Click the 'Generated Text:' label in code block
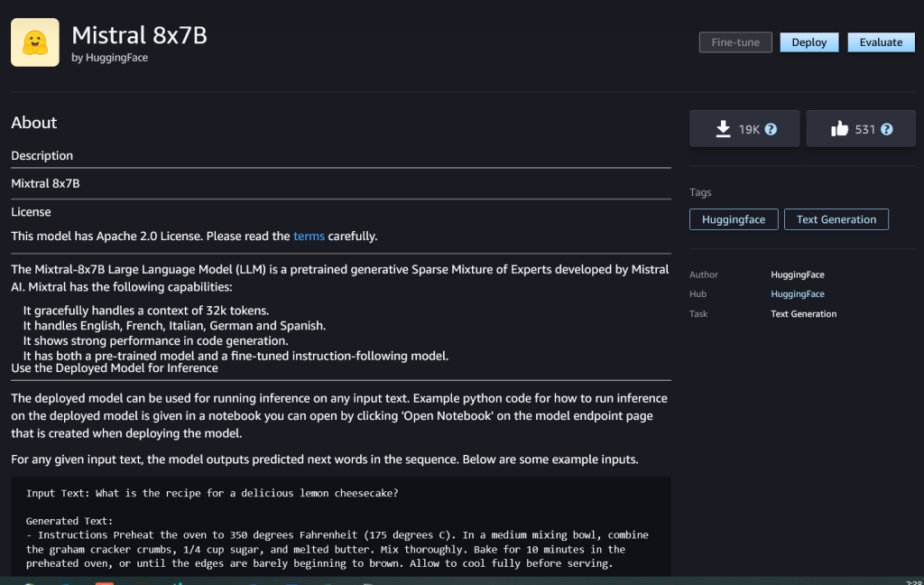Screen dimensions: 924x585 tap(69, 521)
